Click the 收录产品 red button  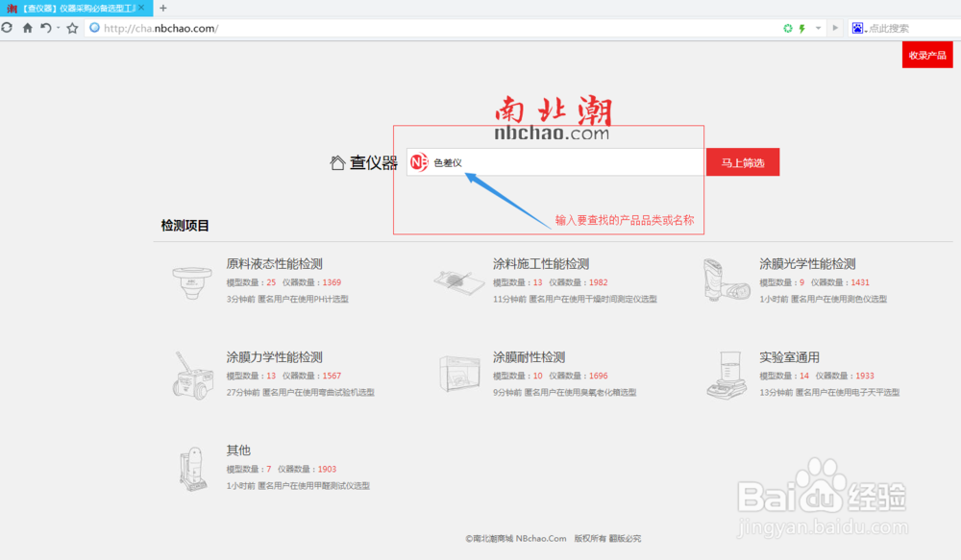(x=927, y=55)
